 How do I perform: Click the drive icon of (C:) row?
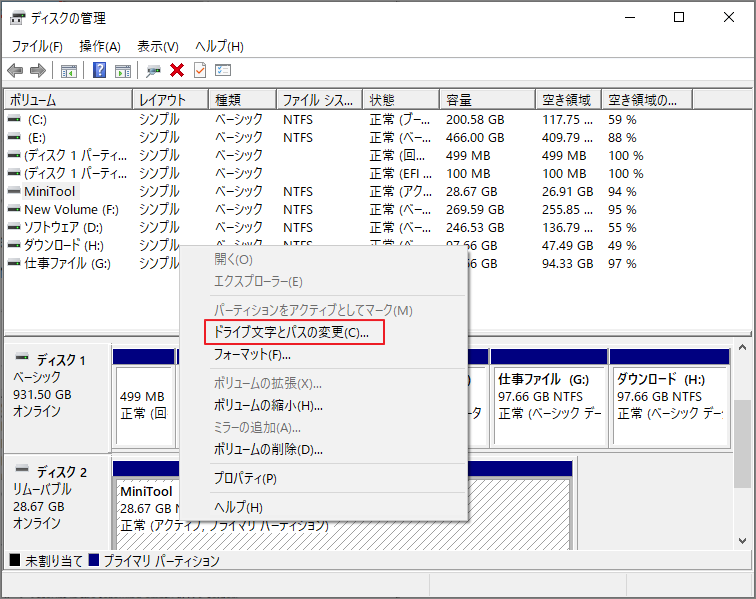click(14, 119)
